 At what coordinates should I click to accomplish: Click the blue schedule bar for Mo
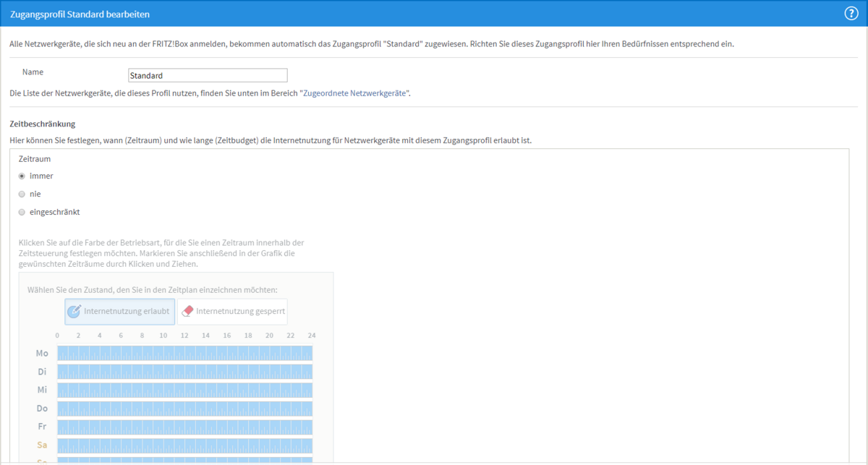point(184,353)
